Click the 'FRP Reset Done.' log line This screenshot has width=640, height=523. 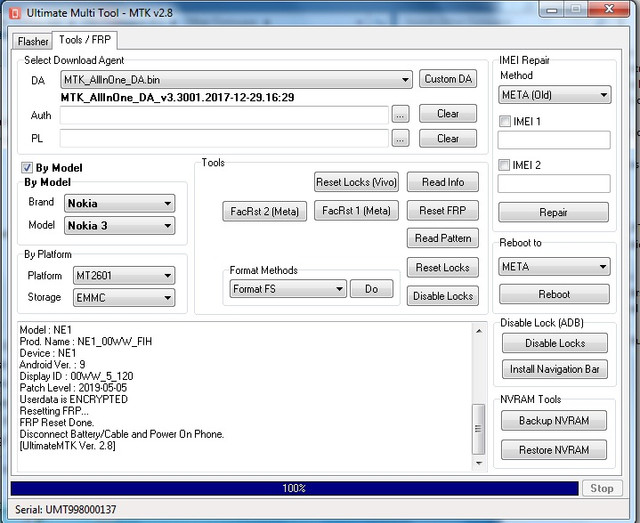click(x=57, y=423)
